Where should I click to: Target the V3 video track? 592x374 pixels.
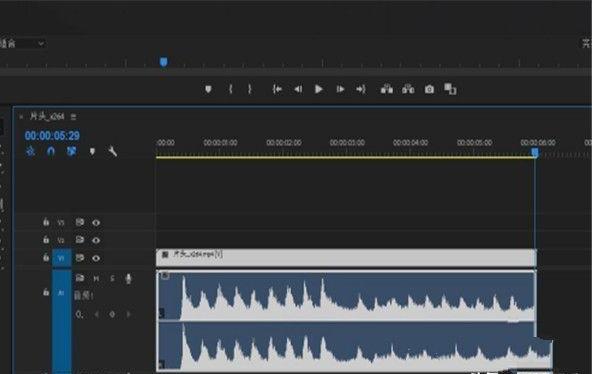click(61, 223)
